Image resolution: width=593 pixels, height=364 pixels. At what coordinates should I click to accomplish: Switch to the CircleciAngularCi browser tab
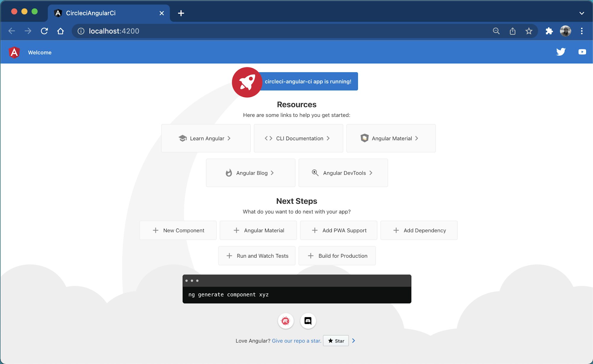tap(90, 13)
